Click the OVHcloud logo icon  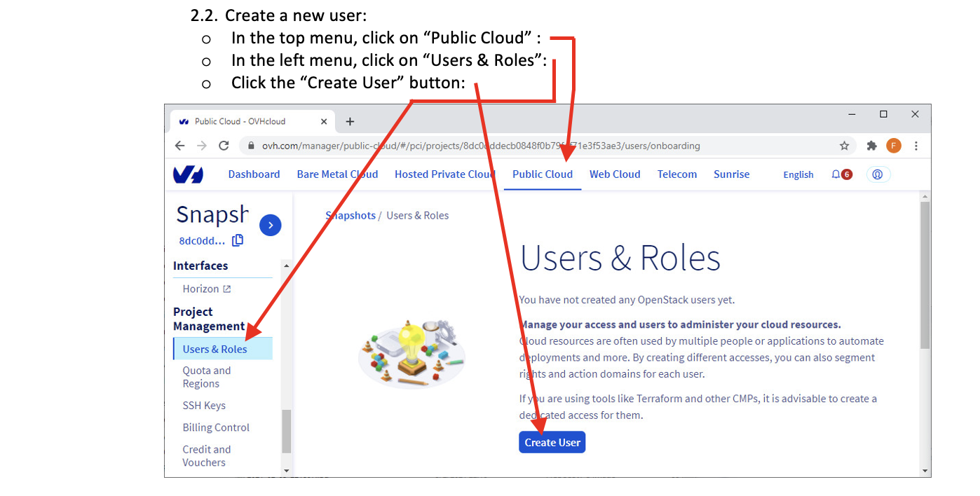click(188, 174)
